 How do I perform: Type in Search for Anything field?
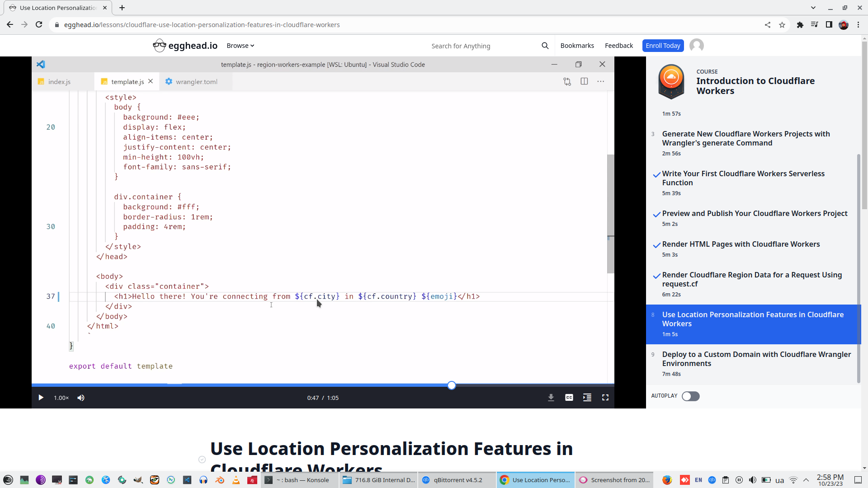click(x=479, y=46)
